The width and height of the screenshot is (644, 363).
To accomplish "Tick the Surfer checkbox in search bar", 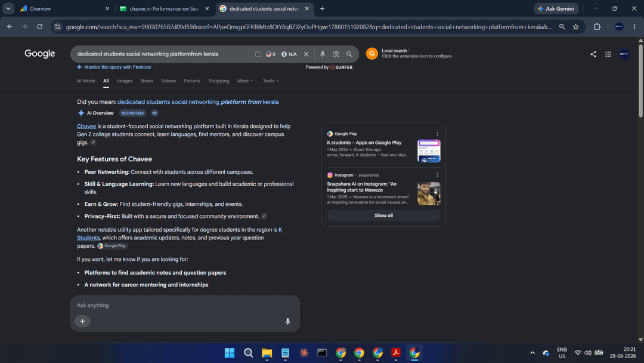I will [258, 54].
